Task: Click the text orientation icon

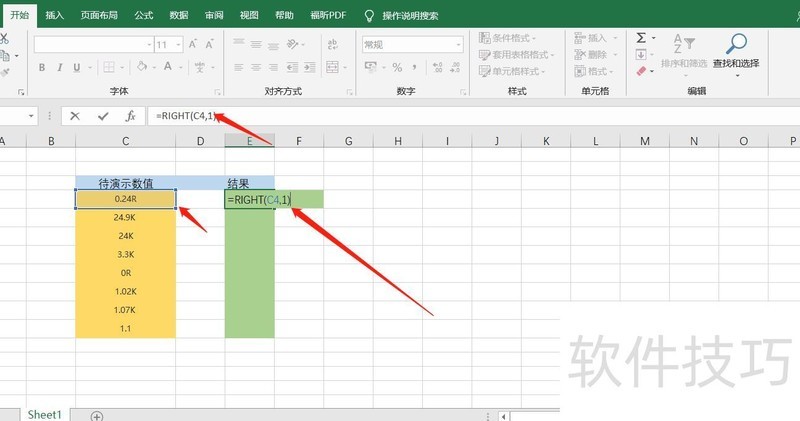Action: coord(293,44)
